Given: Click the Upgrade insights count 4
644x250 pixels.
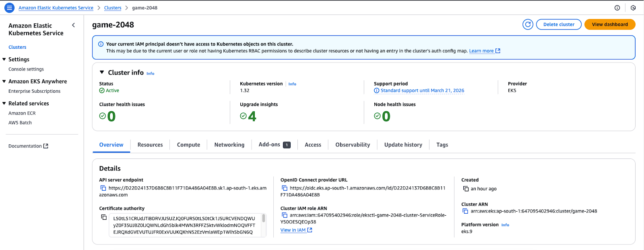Looking at the screenshot, I should coord(252,117).
